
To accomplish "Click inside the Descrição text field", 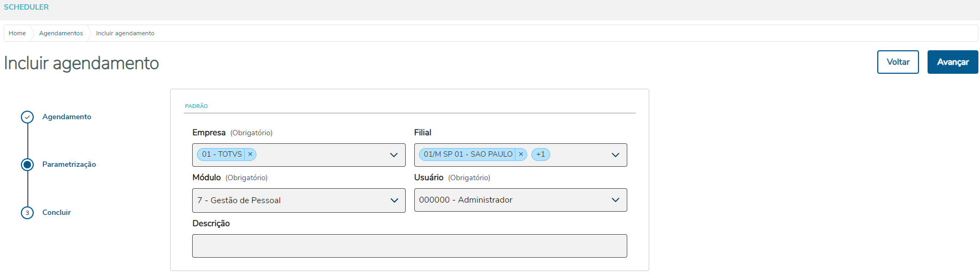I will click(x=409, y=246).
